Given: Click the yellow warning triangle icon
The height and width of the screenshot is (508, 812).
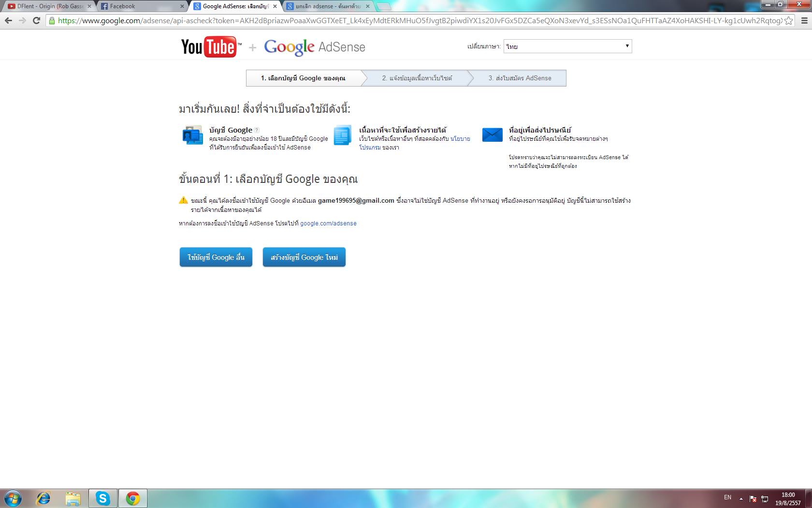Looking at the screenshot, I should click(183, 200).
